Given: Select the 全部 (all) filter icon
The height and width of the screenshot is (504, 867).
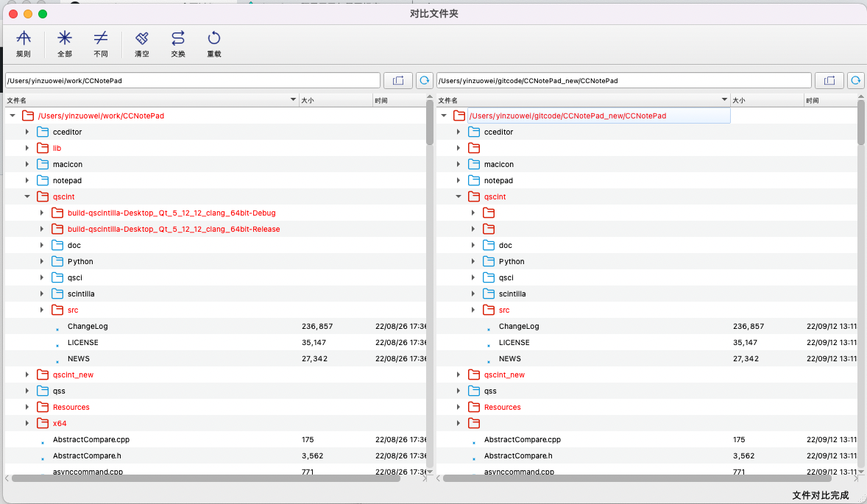Looking at the screenshot, I should tap(65, 43).
